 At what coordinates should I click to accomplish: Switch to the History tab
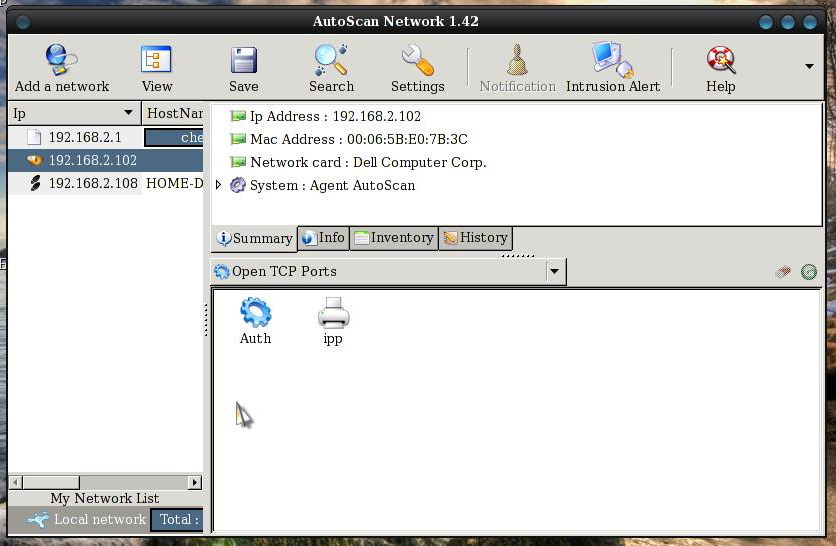click(x=476, y=238)
